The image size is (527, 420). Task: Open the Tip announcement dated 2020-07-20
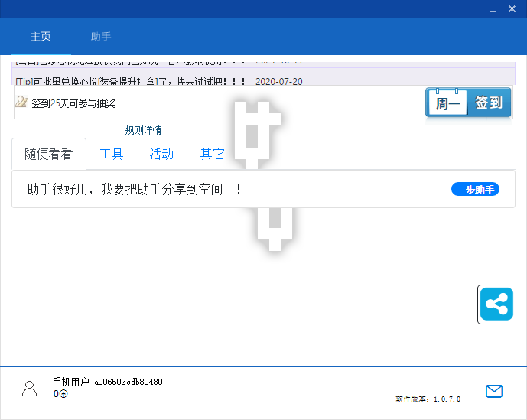point(158,81)
